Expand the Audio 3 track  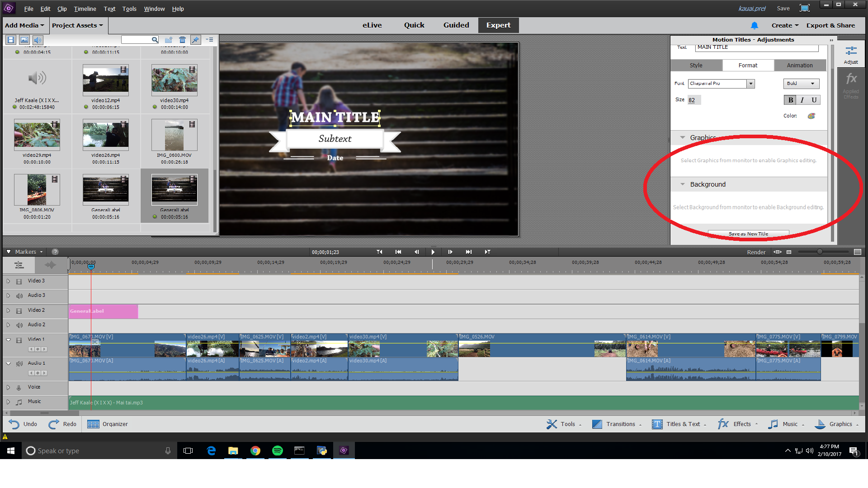(x=8, y=296)
